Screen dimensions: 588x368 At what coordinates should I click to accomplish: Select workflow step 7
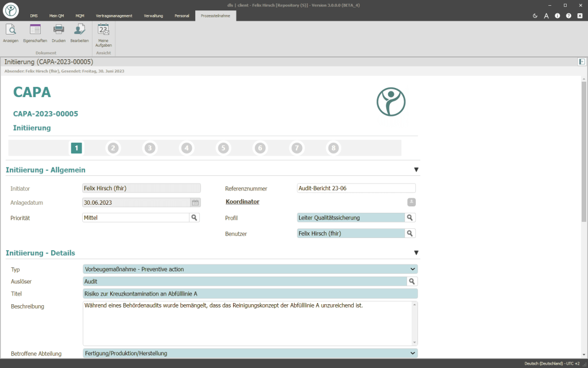[297, 148]
